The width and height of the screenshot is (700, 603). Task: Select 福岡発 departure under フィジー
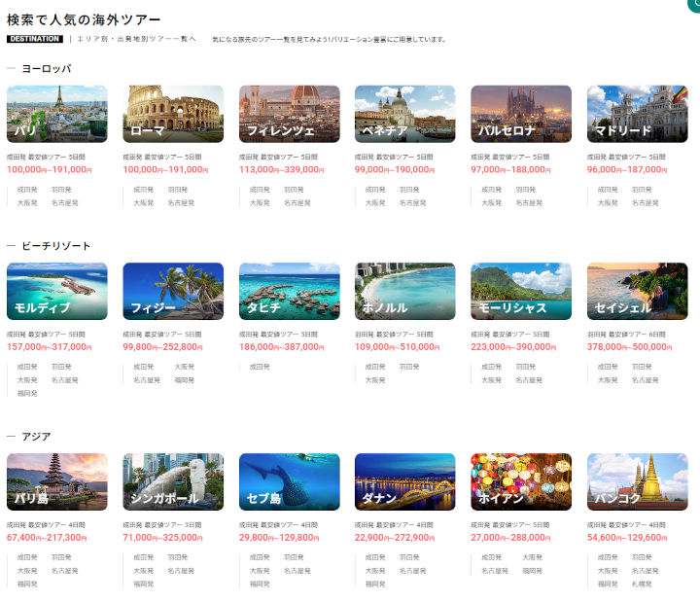point(184,380)
